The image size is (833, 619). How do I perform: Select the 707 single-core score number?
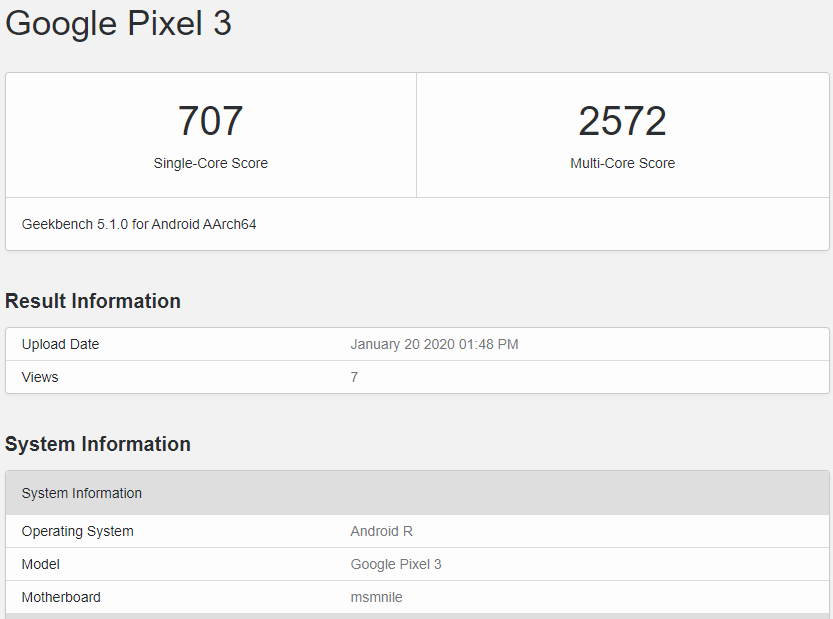click(x=210, y=121)
